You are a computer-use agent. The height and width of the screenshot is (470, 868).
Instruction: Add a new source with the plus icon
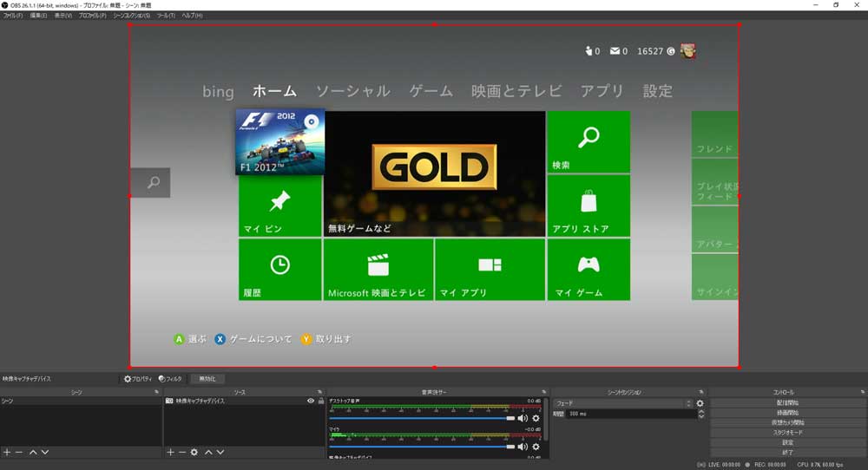click(170, 452)
